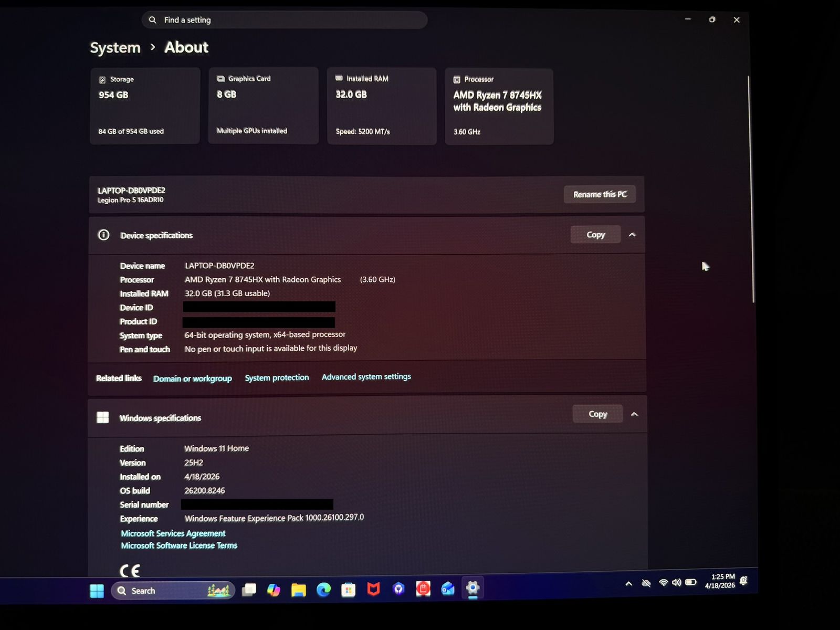840x630 pixels.
Task: Collapse the Device specifications section
Action: click(x=632, y=235)
